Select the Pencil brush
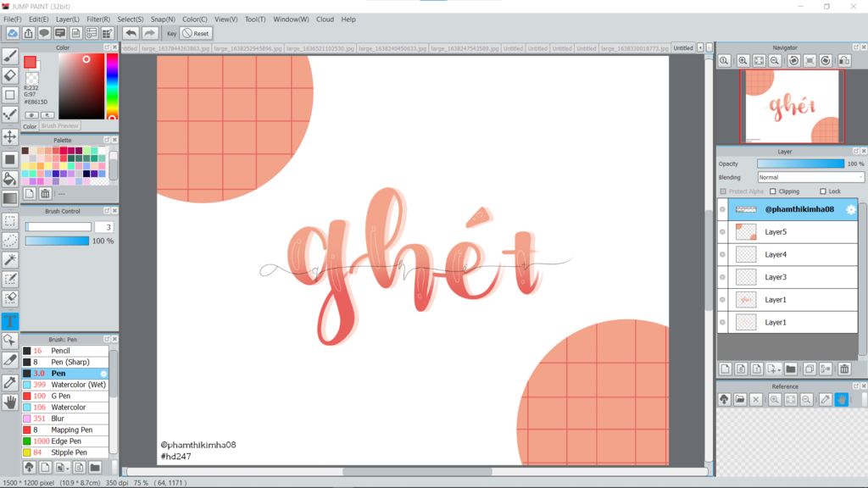Viewport: 868px width, 488px height. pyautogui.click(x=65, y=351)
